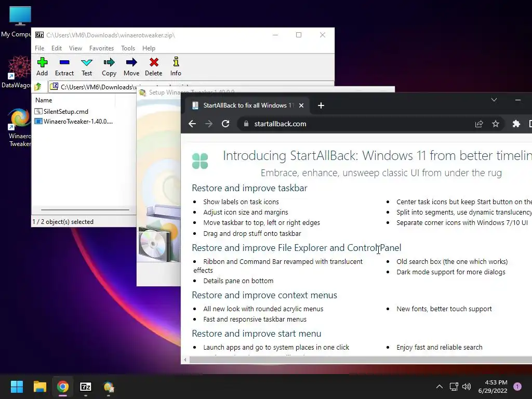Run the Test tool in 7-Zip
This screenshot has width=532, height=399.
[x=87, y=67]
